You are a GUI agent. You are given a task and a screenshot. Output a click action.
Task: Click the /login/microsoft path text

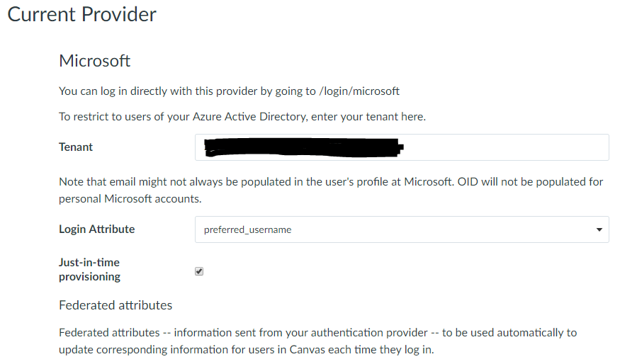pos(360,91)
